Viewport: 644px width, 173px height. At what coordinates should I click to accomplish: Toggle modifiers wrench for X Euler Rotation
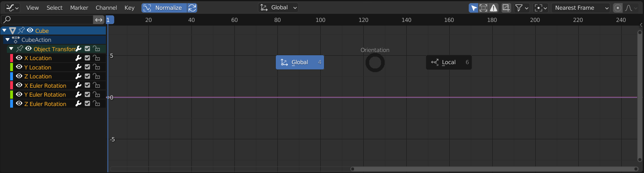coord(79,85)
